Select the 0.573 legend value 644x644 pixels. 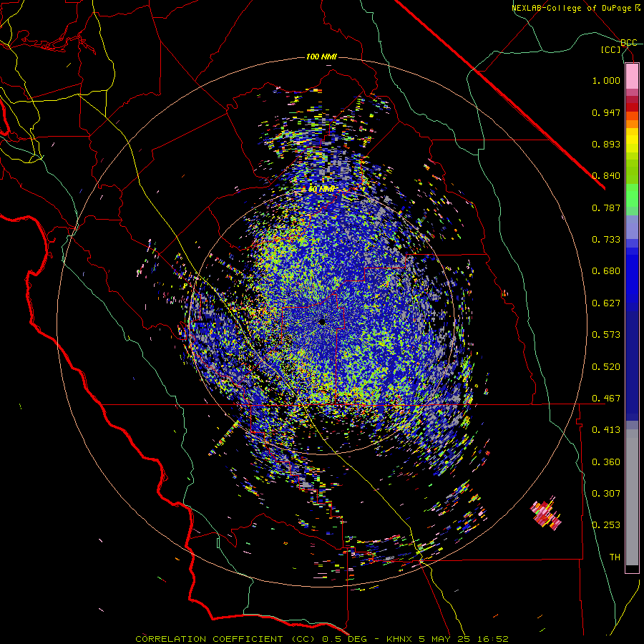[606, 335]
